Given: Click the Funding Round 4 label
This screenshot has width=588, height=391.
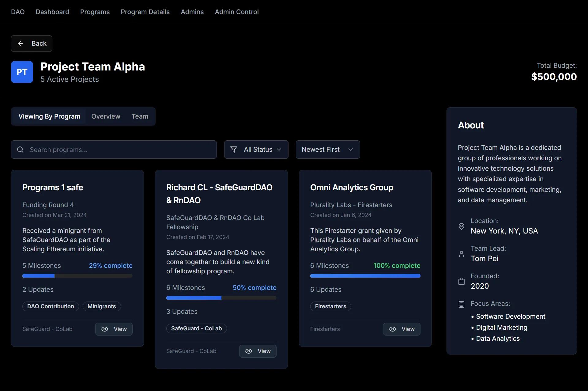Looking at the screenshot, I should [48, 205].
